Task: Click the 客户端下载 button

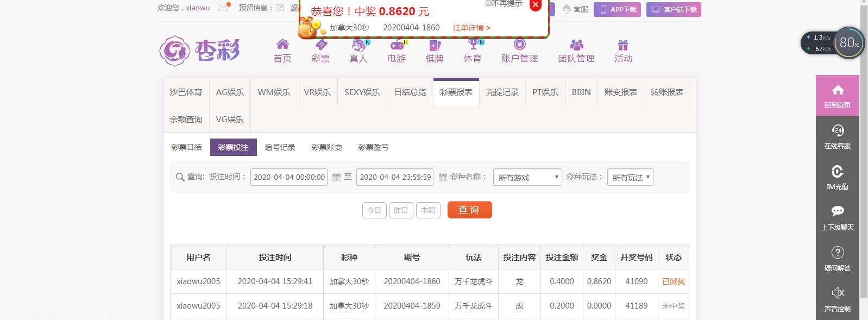Action: tap(674, 10)
